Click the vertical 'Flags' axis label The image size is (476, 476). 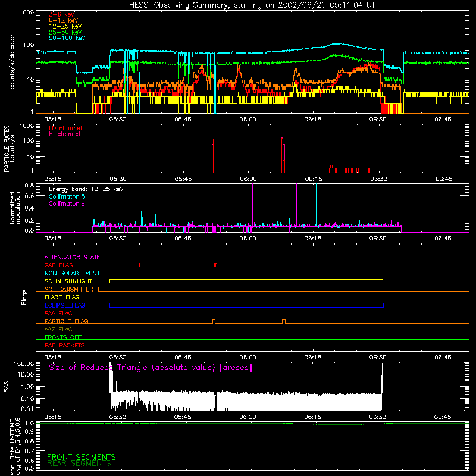coord(24,297)
